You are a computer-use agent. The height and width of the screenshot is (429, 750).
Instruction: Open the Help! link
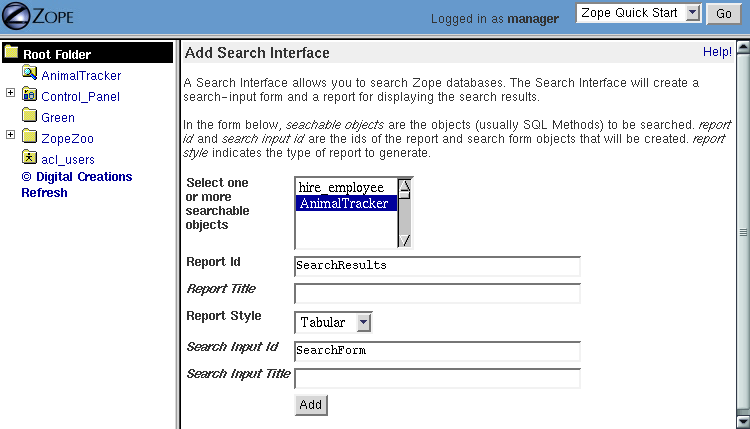tap(717, 51)
